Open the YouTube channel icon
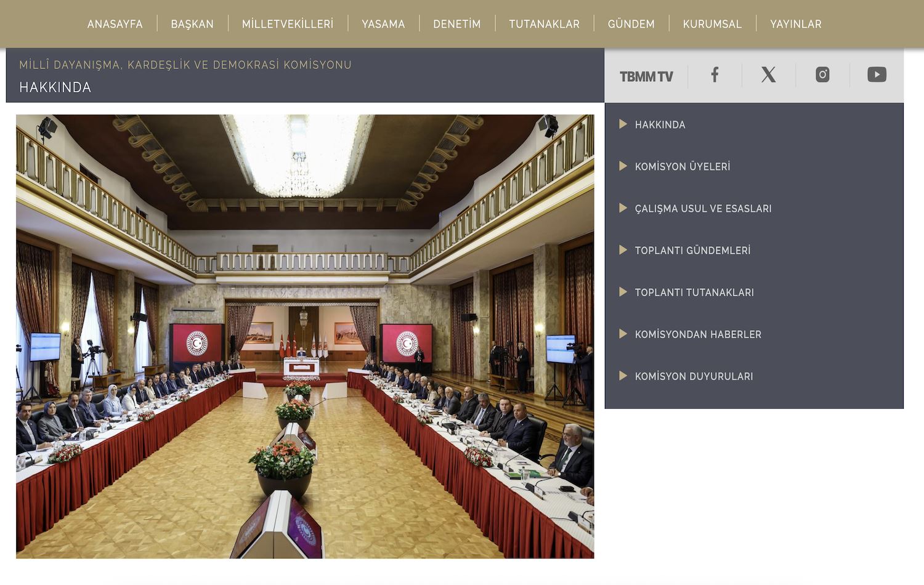This screenshot has width=924, height=585. [877, 75]
